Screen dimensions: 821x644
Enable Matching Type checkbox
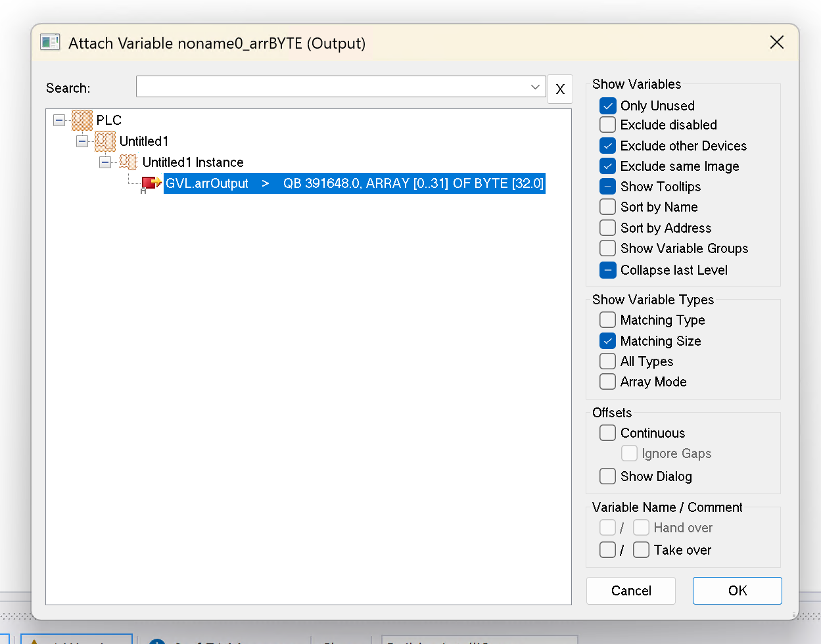[x=608, y=320]
